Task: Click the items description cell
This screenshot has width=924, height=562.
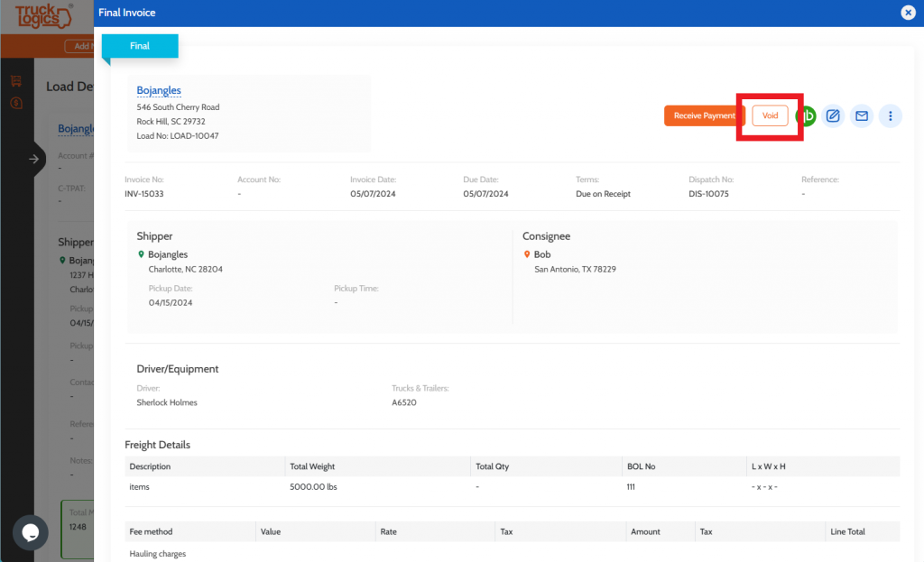Action: tap(139, 486)
